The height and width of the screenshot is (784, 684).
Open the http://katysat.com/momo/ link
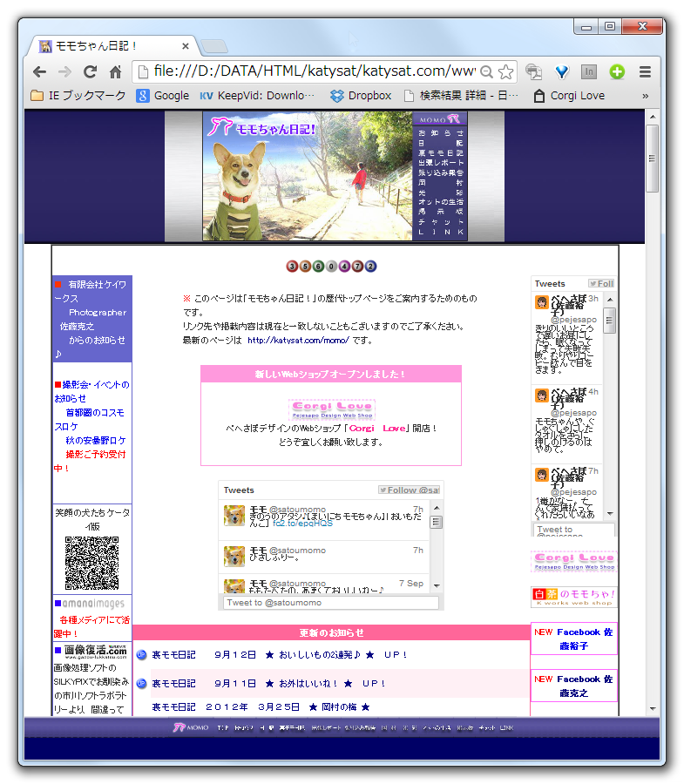298,341
